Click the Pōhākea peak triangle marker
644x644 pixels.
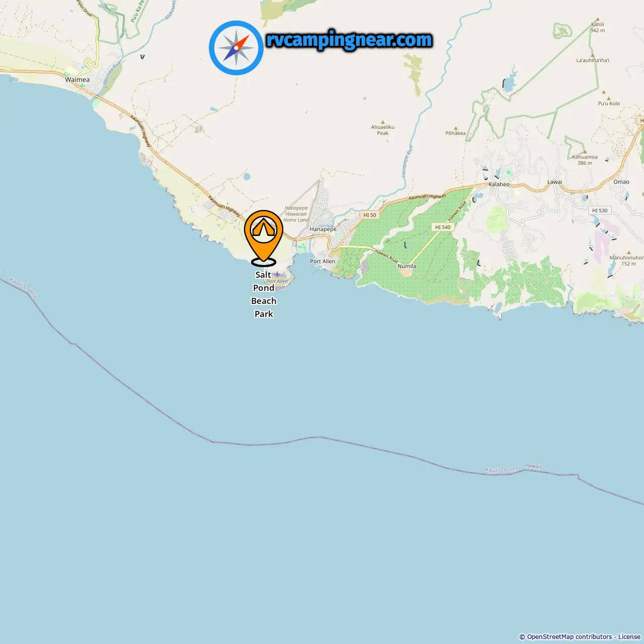tap(456, 128)
